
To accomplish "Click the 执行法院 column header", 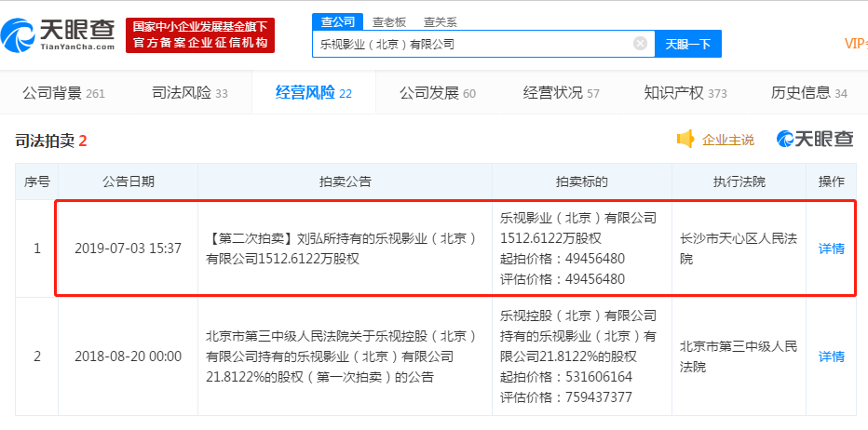I will pos(739,181).
